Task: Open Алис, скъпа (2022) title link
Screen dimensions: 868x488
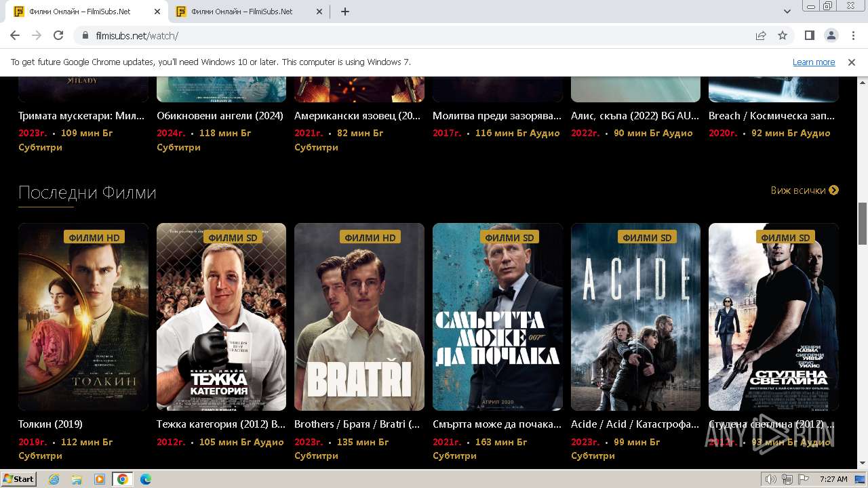Action: tap(635, 116)
